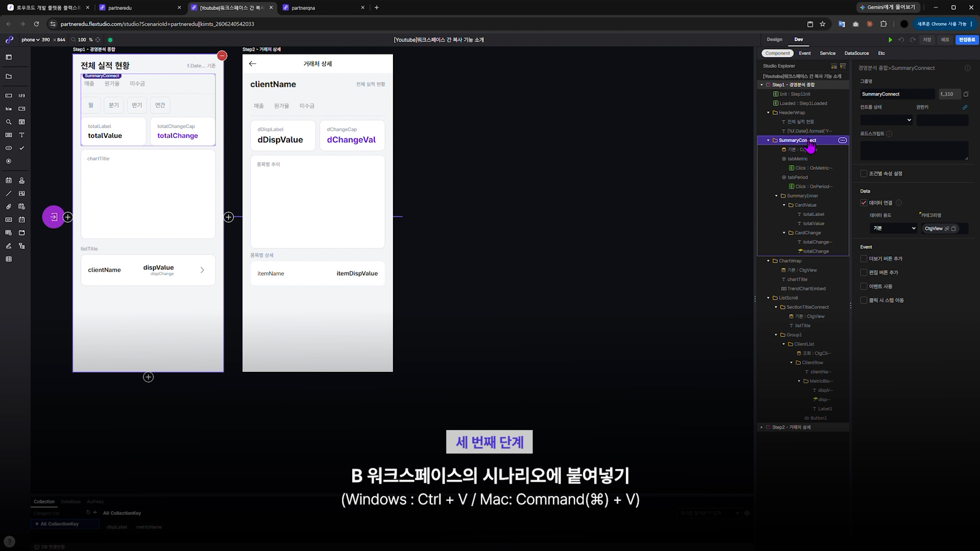Open SummaryConnect row's more options button
This screenshot has height=551, width=980.
(x=843, y=140)
